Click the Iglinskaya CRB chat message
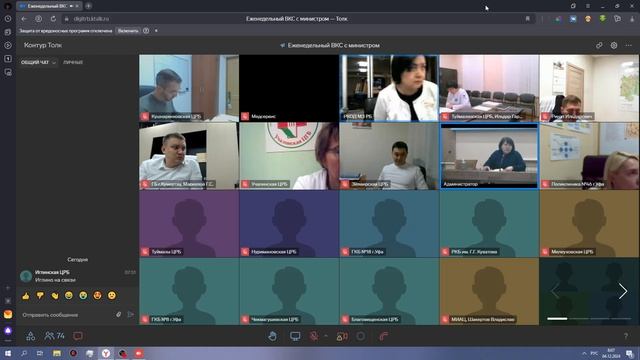The image size is (640, 360). (x=78, y=276)
